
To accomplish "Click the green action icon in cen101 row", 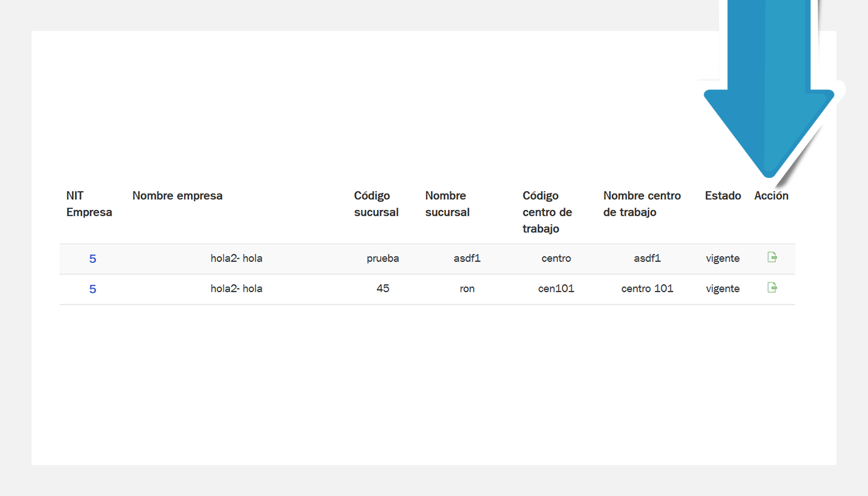I will click(x=772, y=288).
